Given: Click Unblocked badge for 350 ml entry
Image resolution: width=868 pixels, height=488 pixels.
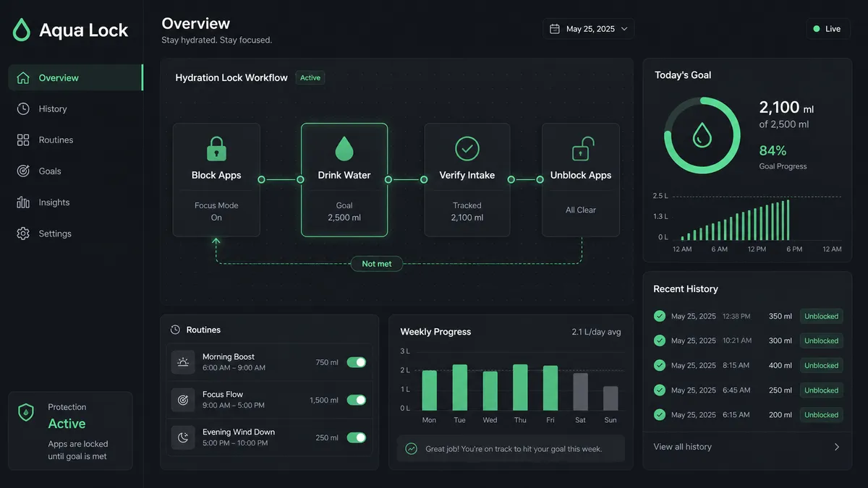Looking at the screenshot, I should 821,316.
